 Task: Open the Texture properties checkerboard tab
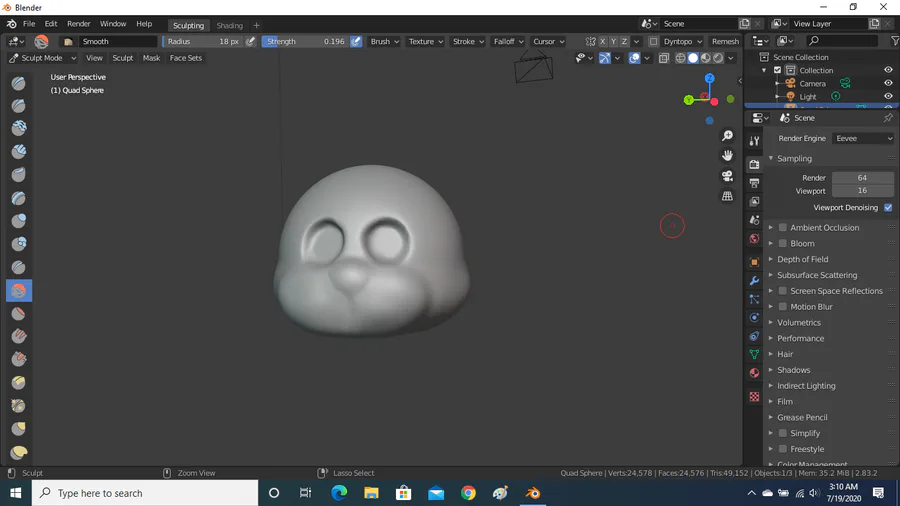754,396
